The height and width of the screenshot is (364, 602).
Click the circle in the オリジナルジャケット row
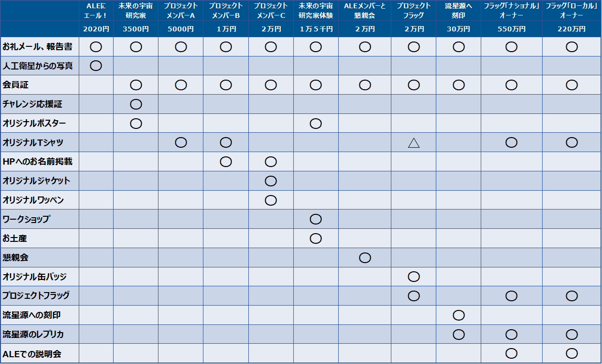click(x=271, y=181)
